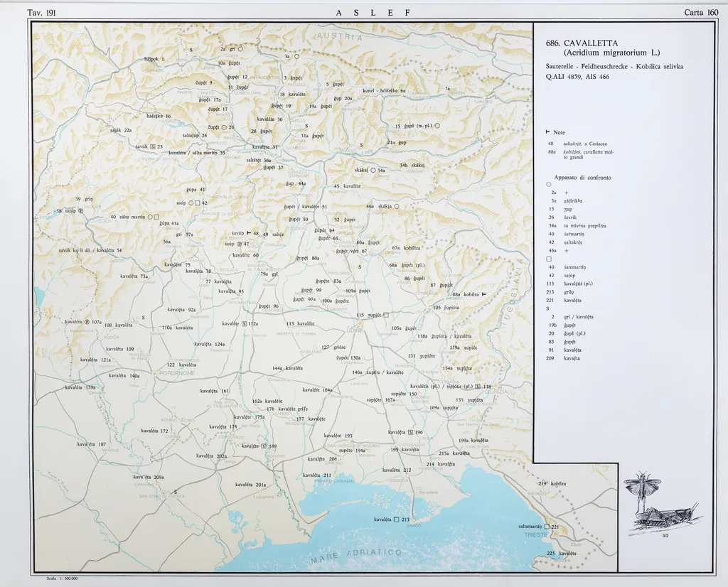Click the boxed S symbol at point 112a
This screenshot has width=728, height=587.
click(243, 324)
